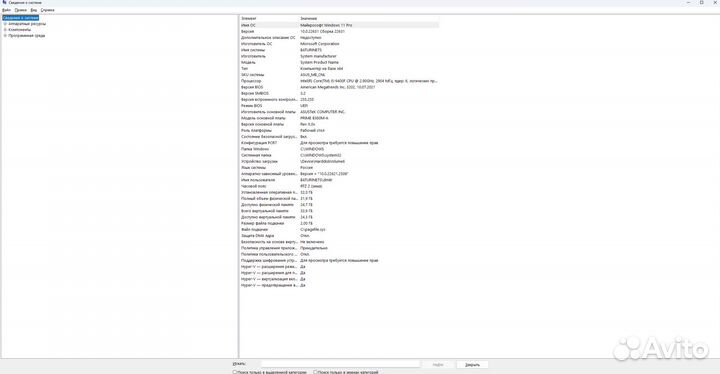Toggle search only in selected category checkbox
Viewport: 720px width, 374px height.
(x=235, y=372)
